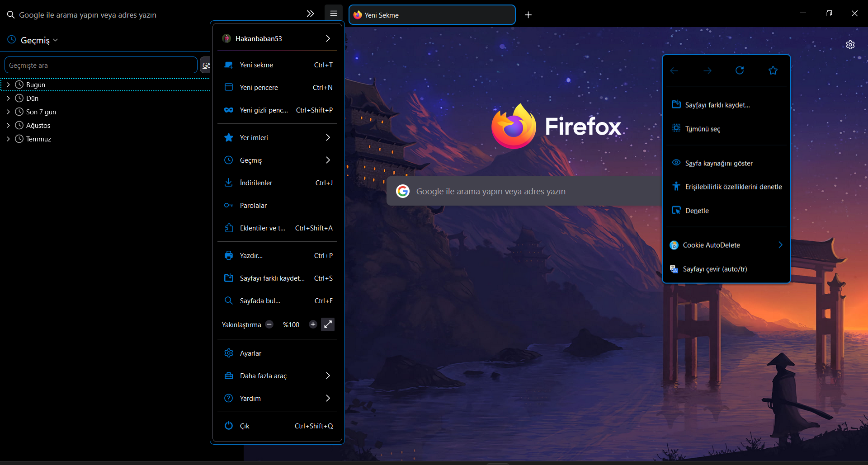Increase zoom with plus button

(313, 324)
